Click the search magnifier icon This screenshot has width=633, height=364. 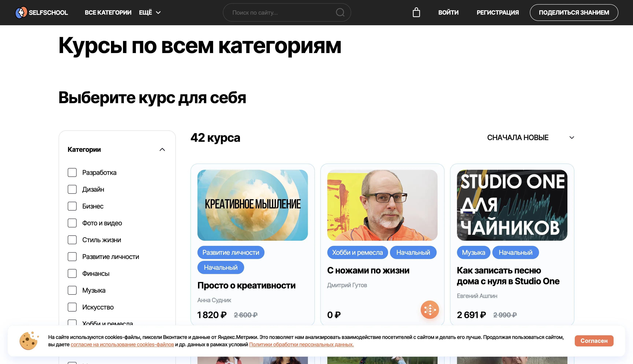(x=340, y=12)
